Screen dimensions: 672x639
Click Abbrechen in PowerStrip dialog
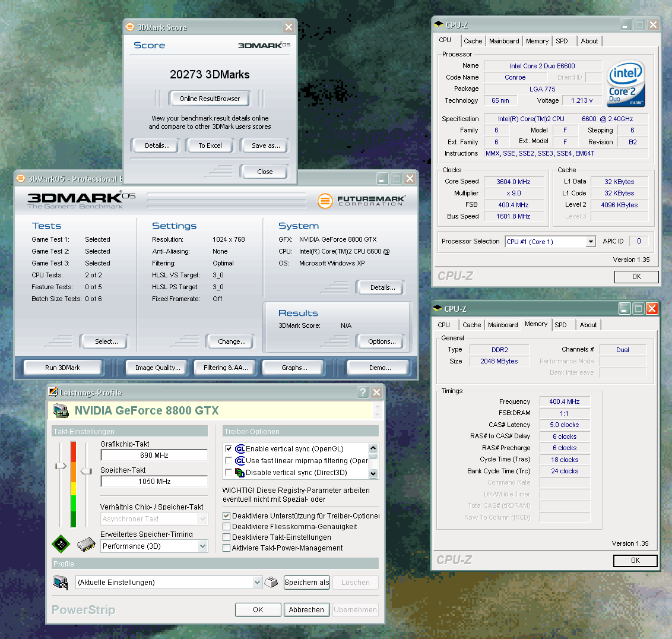tap(306, 610)
